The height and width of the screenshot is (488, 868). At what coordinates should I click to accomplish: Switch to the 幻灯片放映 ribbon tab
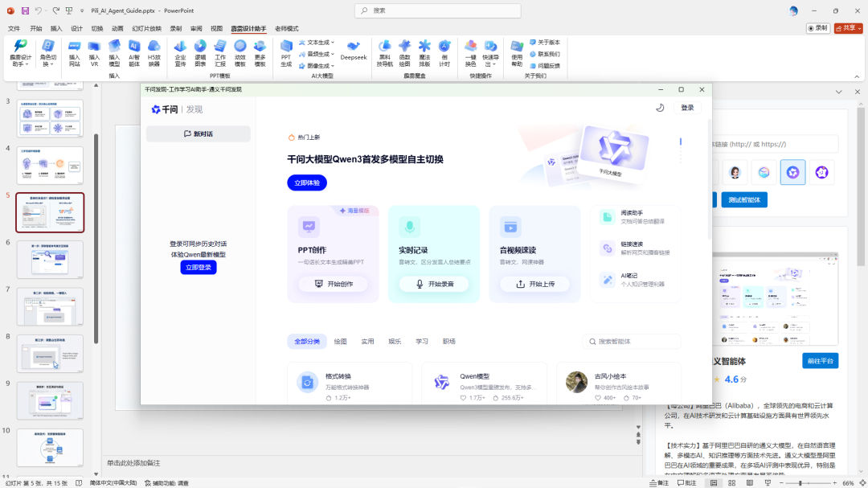[147, 28]
